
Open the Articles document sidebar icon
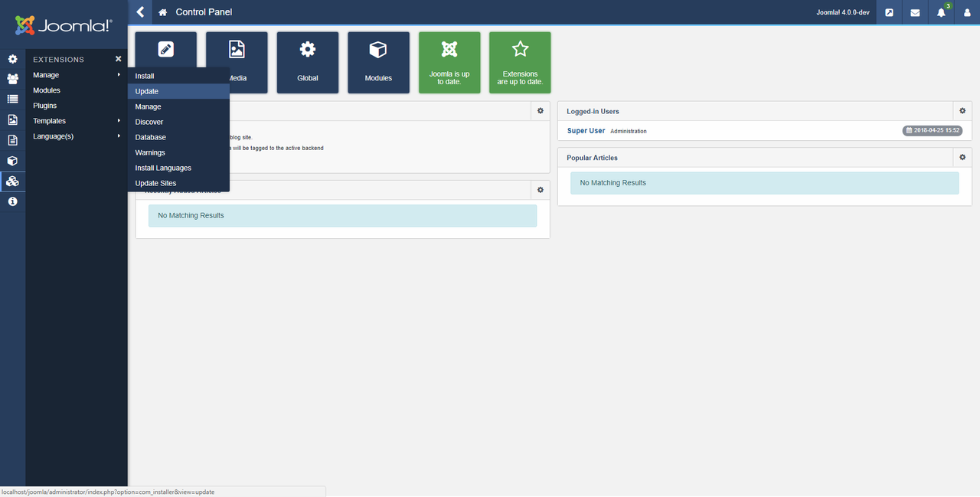12,140
